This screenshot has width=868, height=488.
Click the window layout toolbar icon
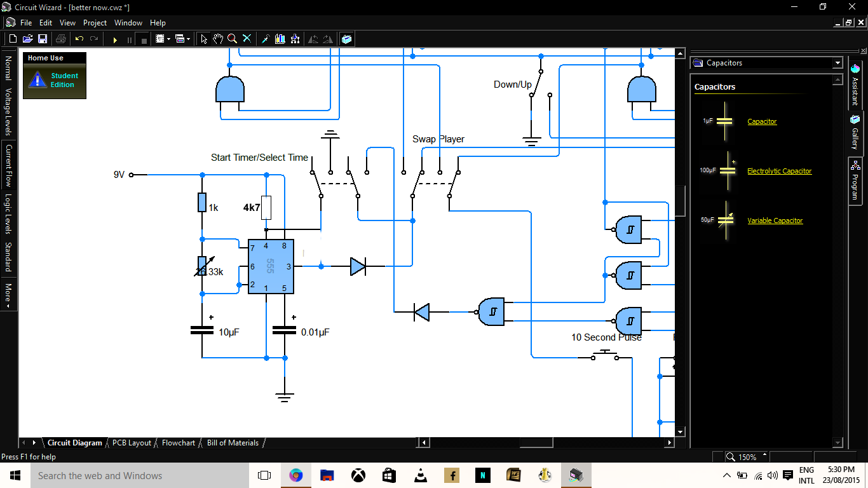coord(180,39)
